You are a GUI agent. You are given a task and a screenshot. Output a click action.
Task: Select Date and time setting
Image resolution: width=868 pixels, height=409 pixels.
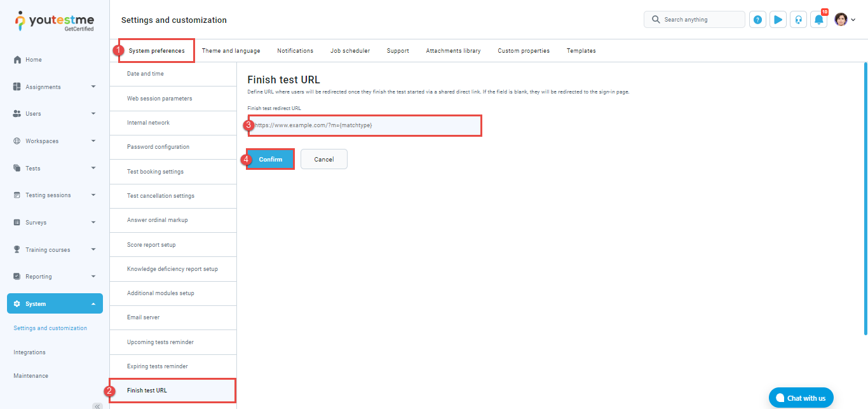coord(173,74)
